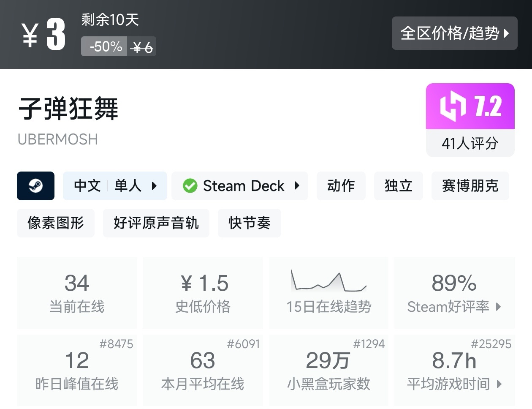Select the 像素图形 pixel graphics tag
The height and width of the screenshot is (409, 532).
coord(56,223)
